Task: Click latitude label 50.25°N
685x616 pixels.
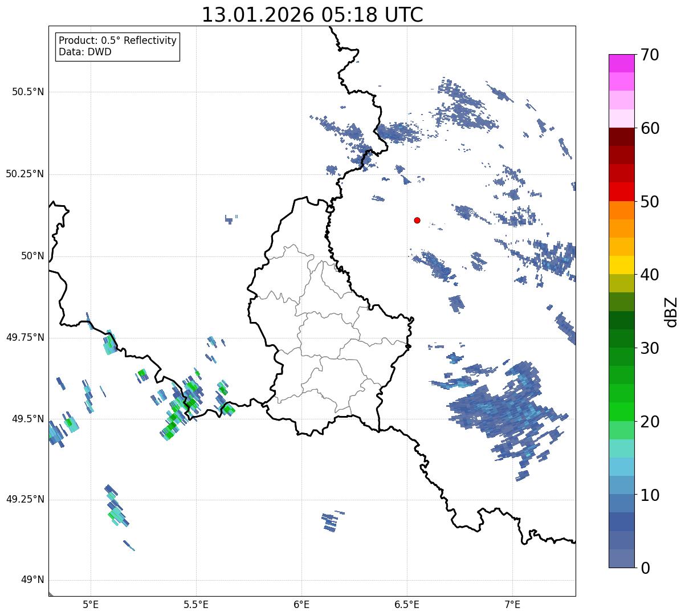Action: 25,174
